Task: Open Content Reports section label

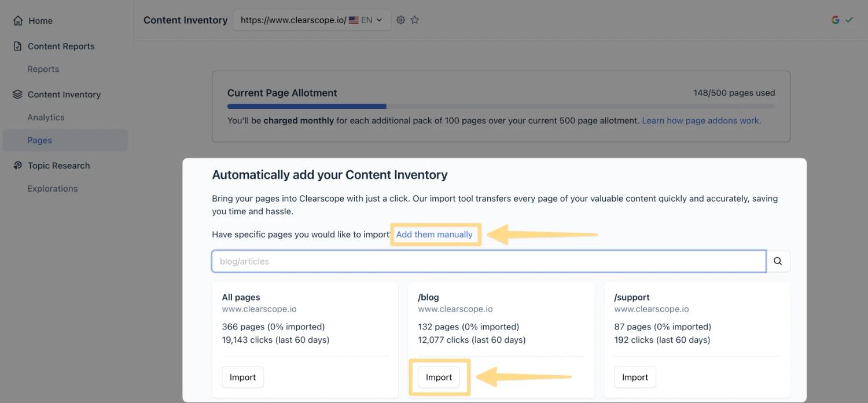Action: coord(61,46)
